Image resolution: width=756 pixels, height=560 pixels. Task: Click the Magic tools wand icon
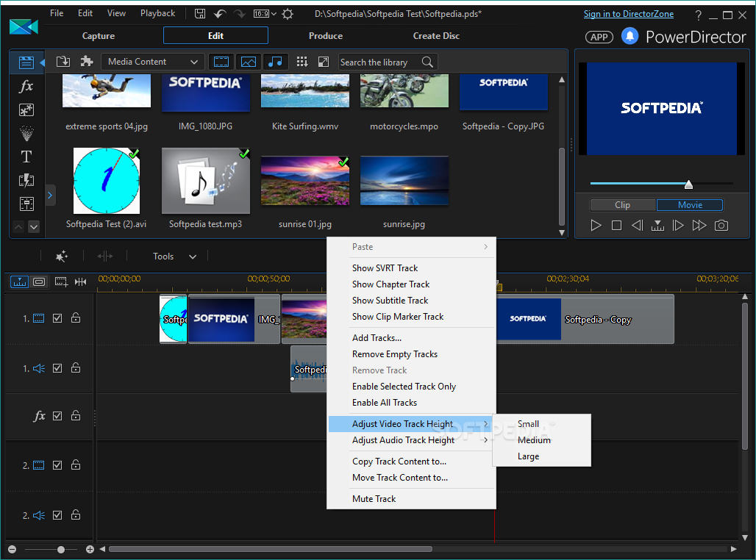tap(61, 256)
